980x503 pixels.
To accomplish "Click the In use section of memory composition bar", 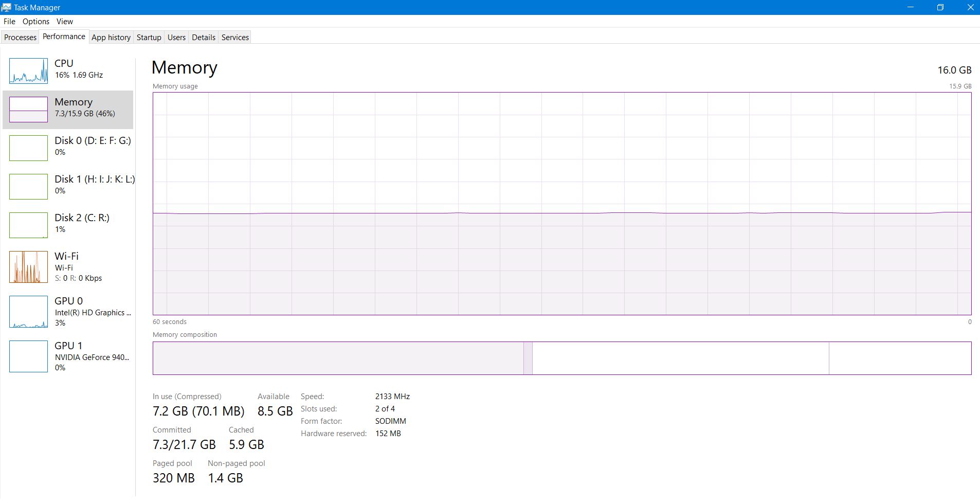I will click(x=338, y=358).
